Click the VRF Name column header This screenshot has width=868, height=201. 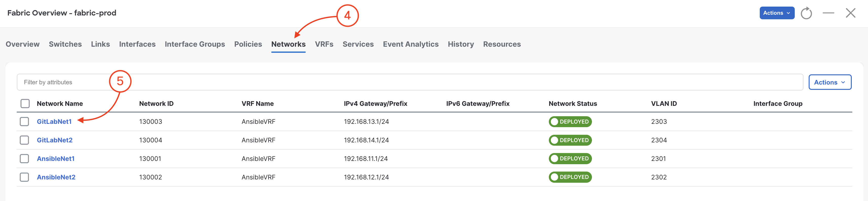(x=258, y=104)
